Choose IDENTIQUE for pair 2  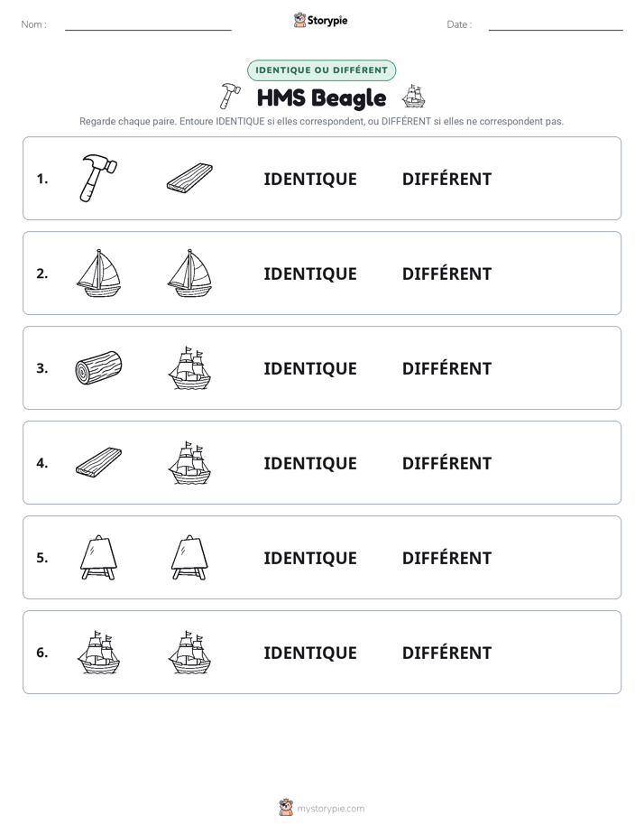(x=310, y=273)
